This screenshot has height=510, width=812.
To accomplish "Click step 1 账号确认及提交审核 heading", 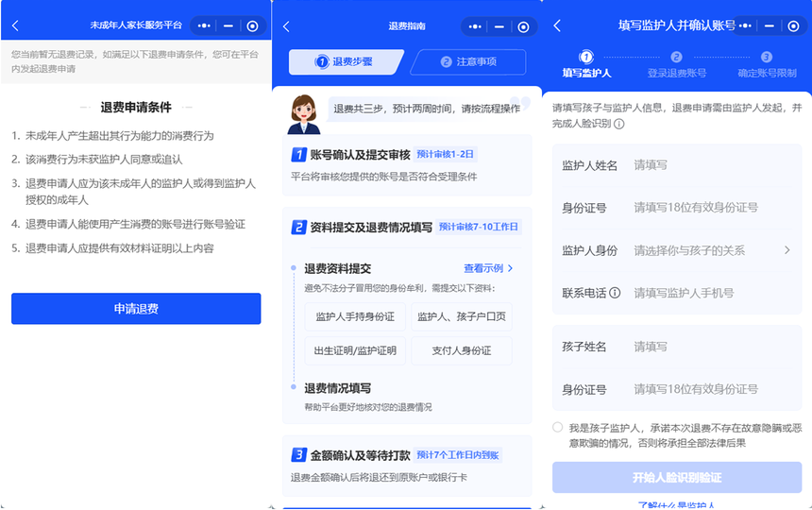I will click(360, 154).
